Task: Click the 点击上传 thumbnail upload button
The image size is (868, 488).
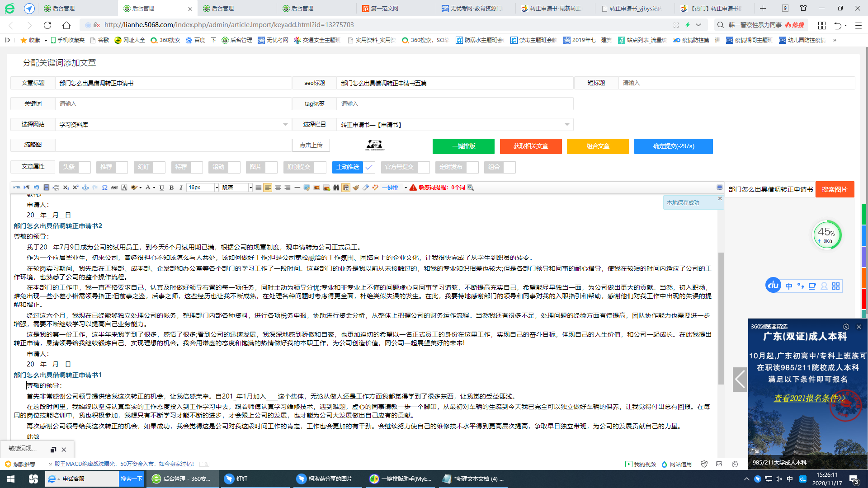Action: click(x=311, y=145)
